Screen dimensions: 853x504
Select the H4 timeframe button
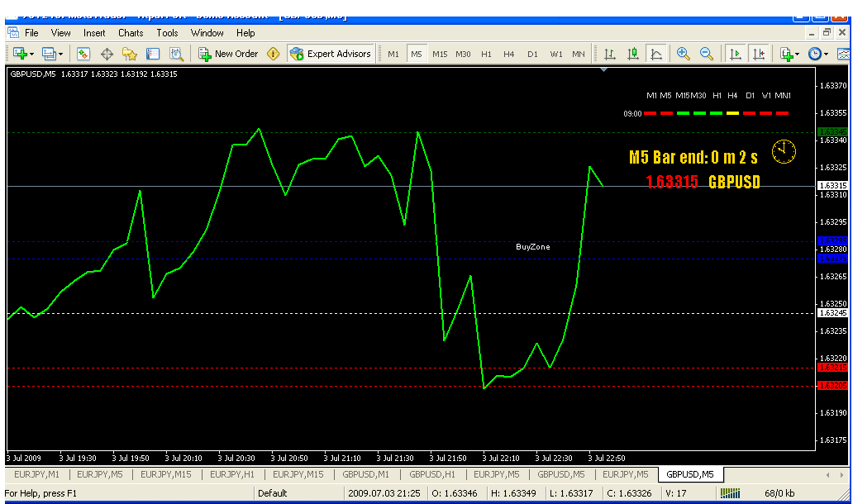coord(508,54)
